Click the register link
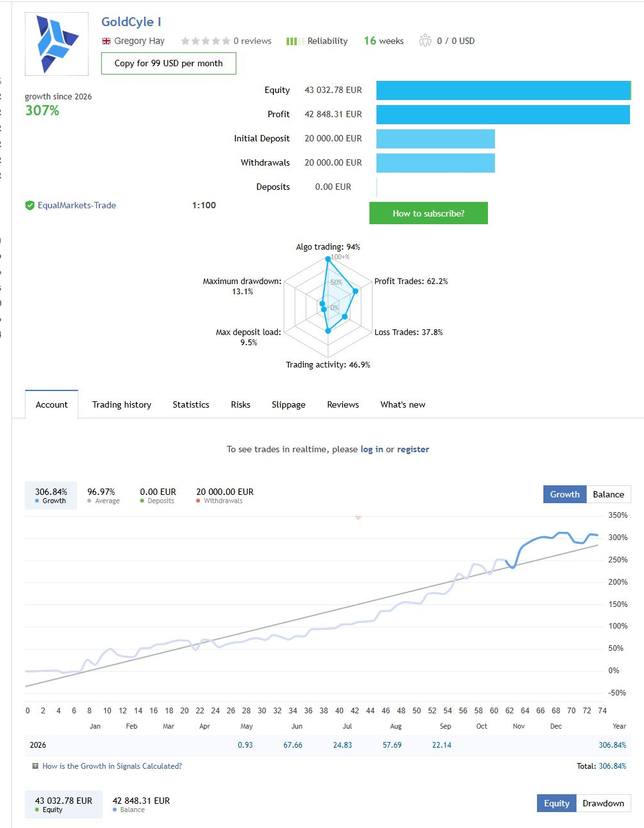The image size is (644, 828). tap(413, 449)
